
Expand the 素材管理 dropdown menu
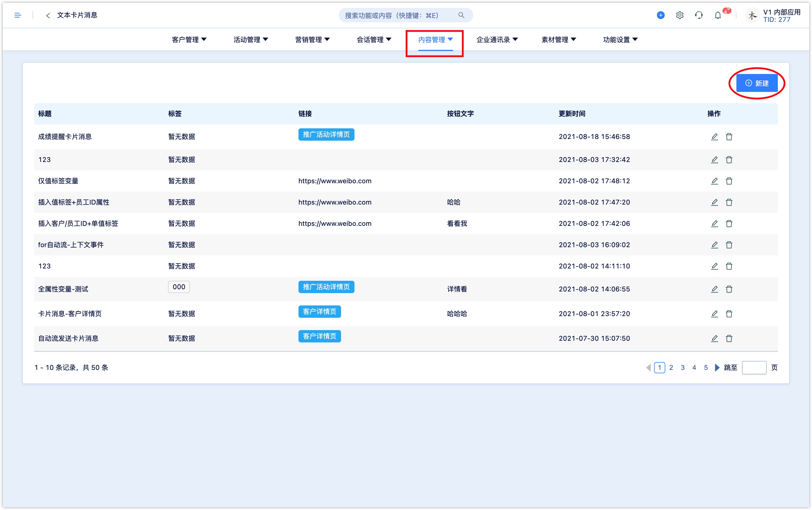(x=559, y=40)
